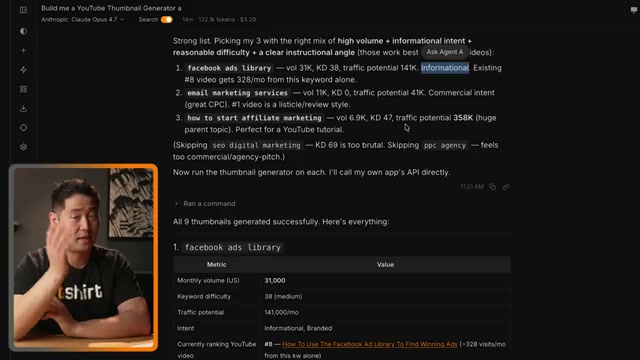
Task: Open the Claude Opus 4.7 model dropdown
Action: tap(82, 20)
